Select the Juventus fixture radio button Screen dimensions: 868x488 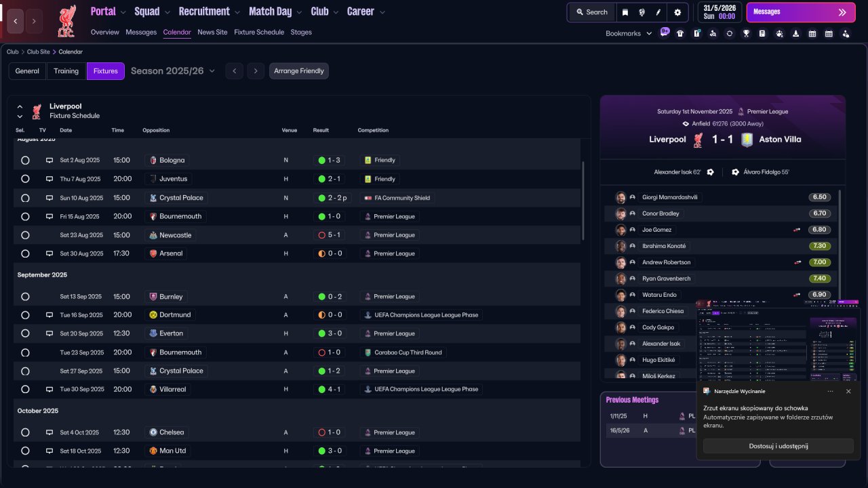(x=25, y=179)
